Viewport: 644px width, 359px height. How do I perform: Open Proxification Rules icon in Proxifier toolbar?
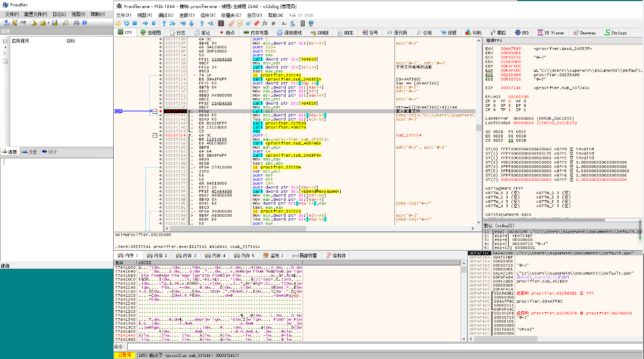(15, 23)
